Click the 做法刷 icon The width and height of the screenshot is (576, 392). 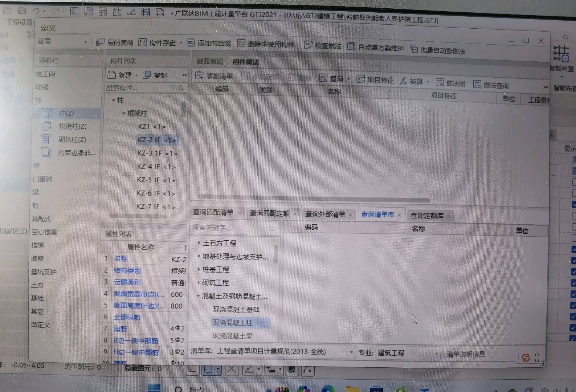click(x=440, y=82)
